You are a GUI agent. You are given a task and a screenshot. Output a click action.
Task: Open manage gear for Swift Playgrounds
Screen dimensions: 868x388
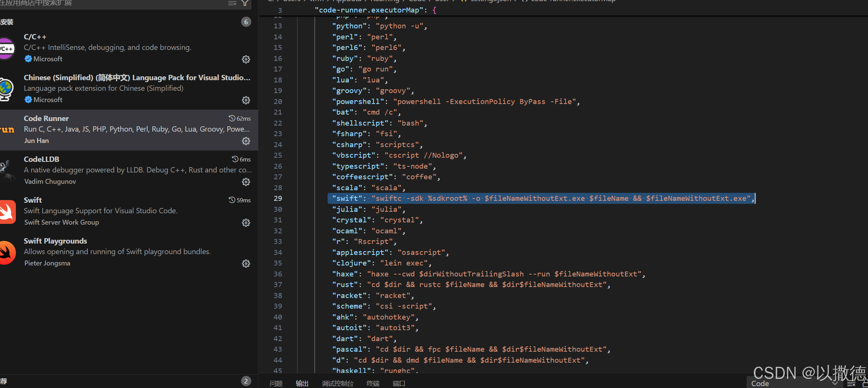pos(246,264)
